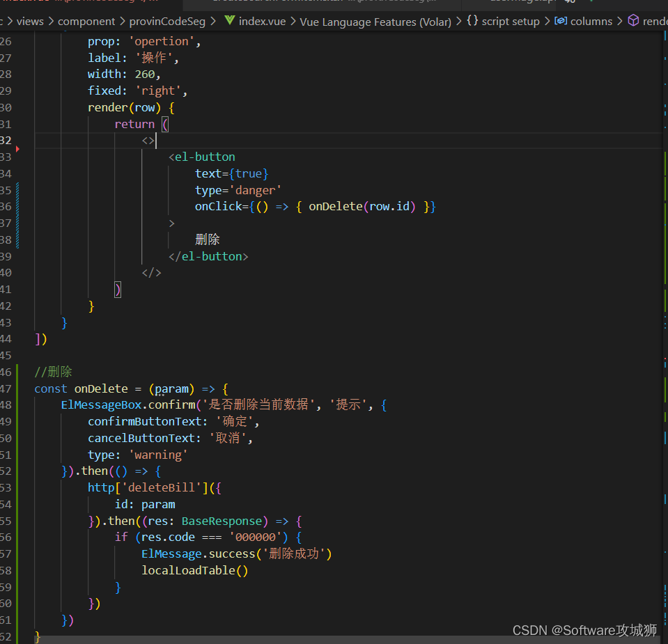Click blue change indicator beside line 36
This screenshot has height=644, width=668.
pos(17,207)
